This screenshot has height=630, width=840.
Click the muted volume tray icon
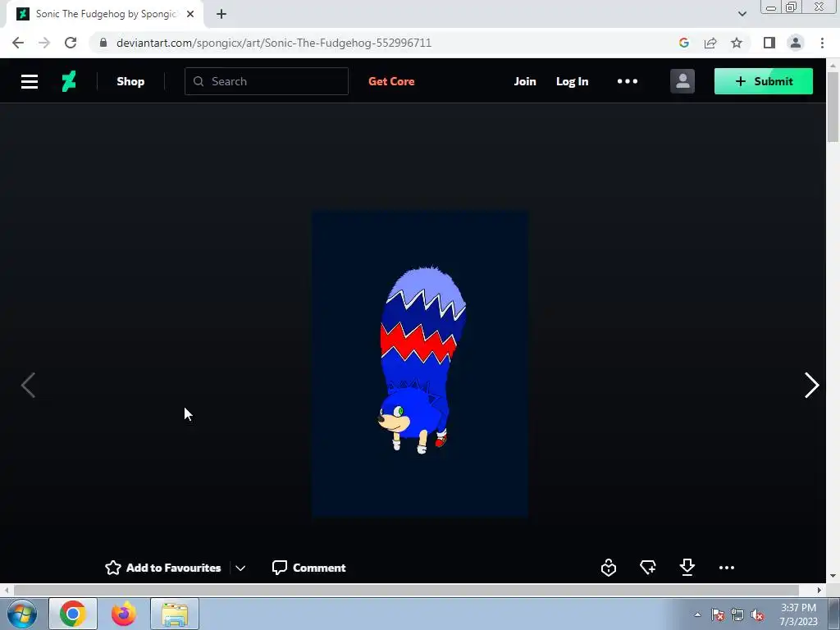[757, 614]
